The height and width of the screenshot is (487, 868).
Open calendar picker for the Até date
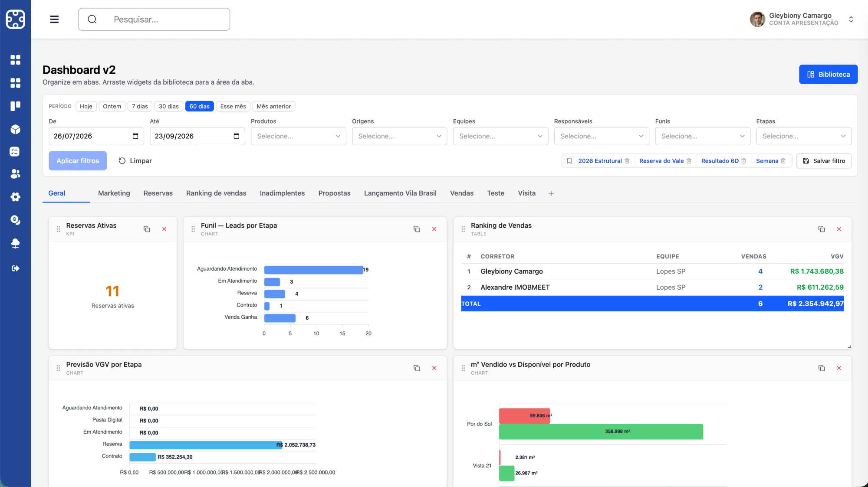point(237,136)
